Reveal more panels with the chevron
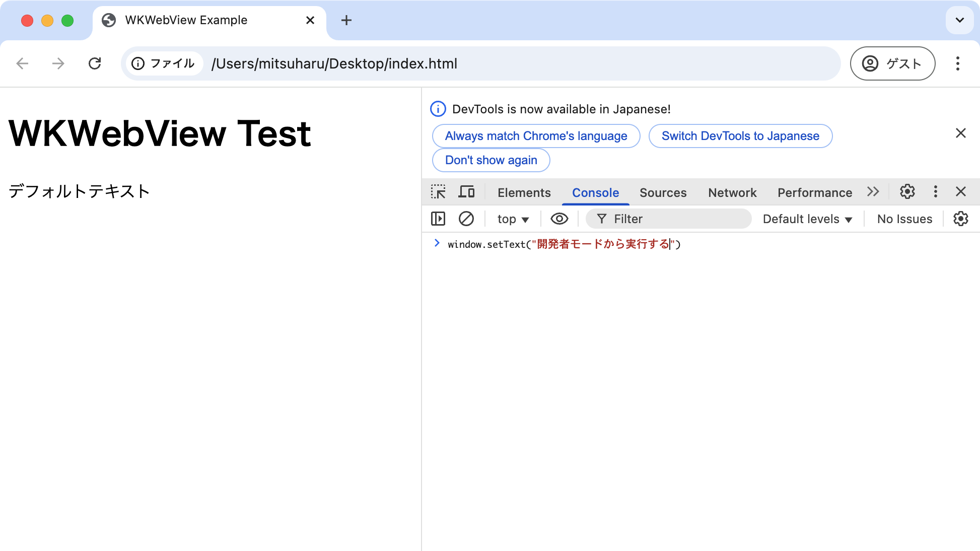The height and width of the screenshot is (551, 980). point(873,192)
